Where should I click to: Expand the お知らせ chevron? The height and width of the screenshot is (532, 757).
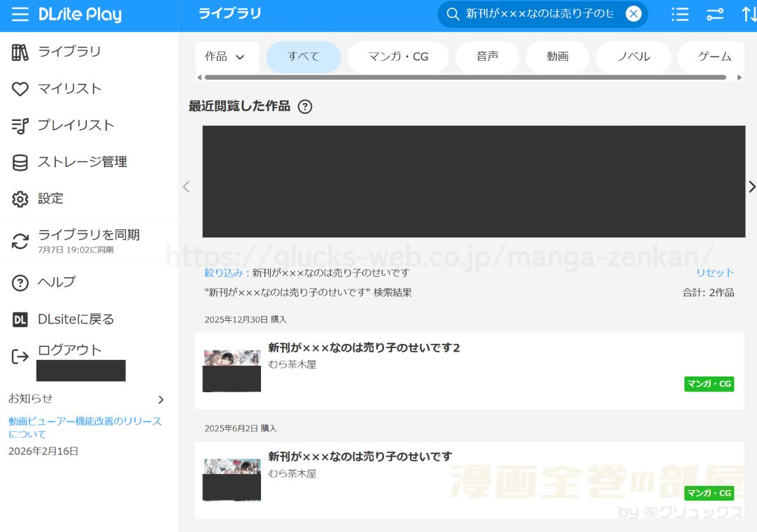[x=161, y=399]
